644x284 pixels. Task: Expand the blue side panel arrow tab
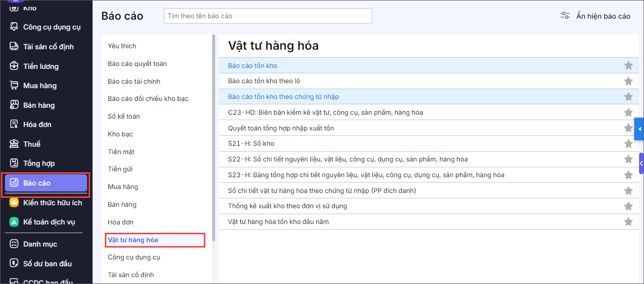(x=639, y=129)
